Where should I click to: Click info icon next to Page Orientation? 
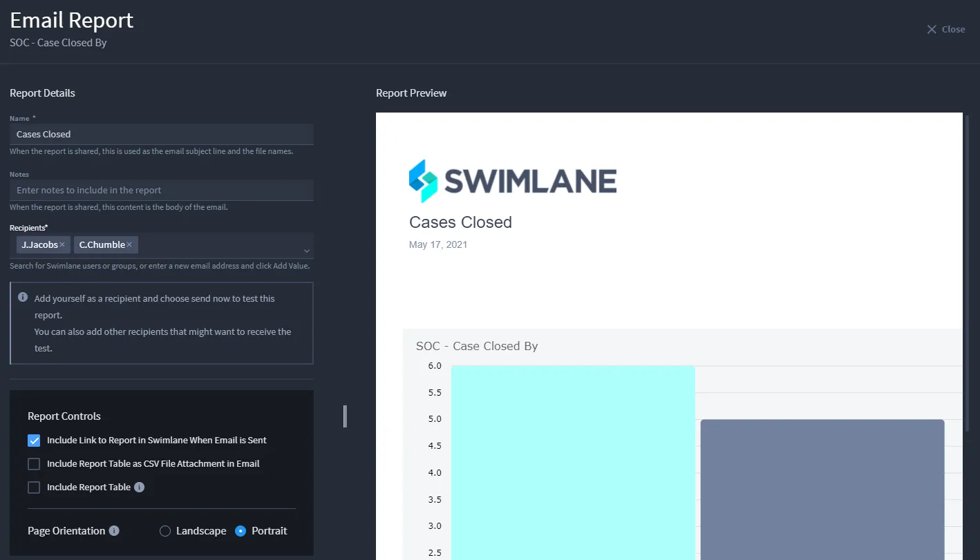[x=114, y=531]
